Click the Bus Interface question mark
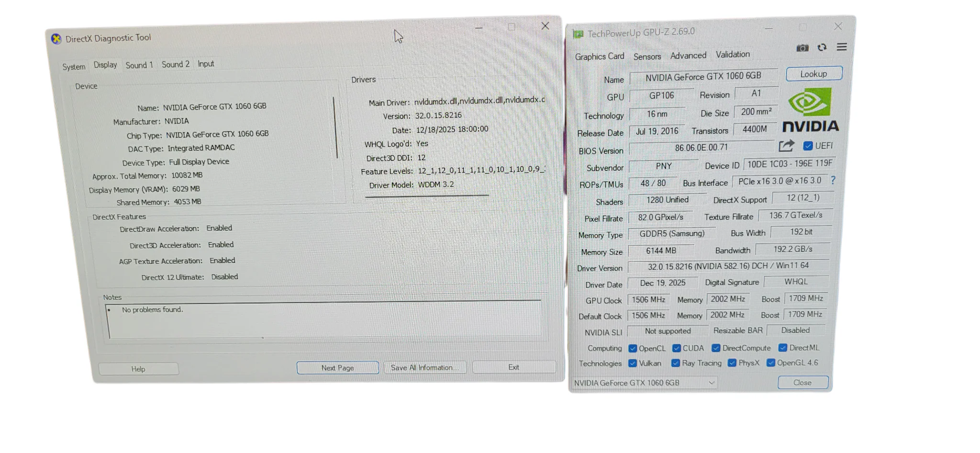The width and height of the screenshot is (980, 453). 833,180
